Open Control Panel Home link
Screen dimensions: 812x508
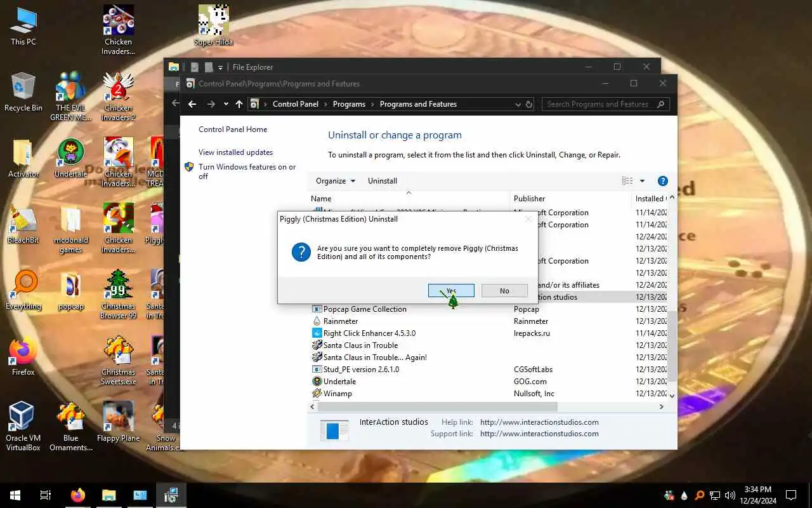pyautogui.click(x=233, y=130)
